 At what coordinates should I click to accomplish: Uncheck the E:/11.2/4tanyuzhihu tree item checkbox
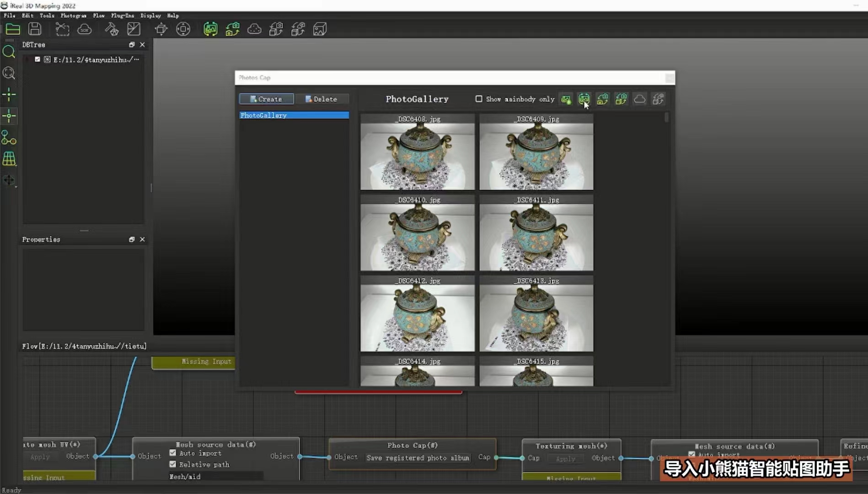click(x=38, y=59)
